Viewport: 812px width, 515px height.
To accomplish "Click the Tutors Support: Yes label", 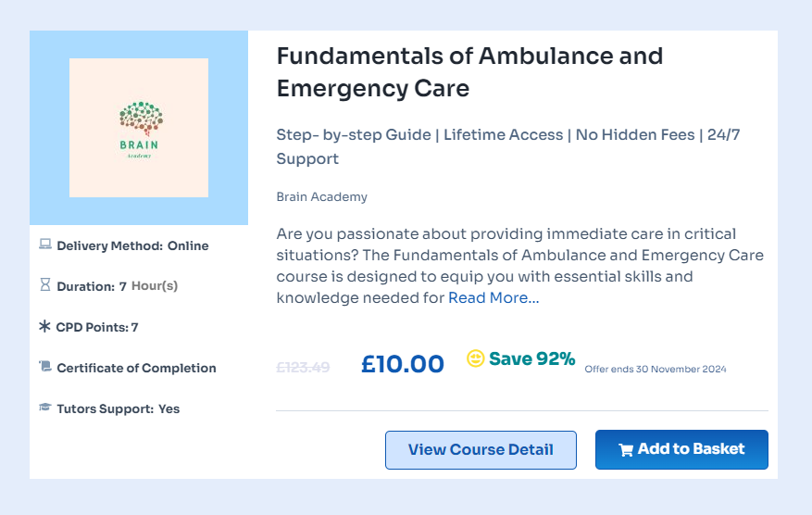I will click(x=118, y=408).
